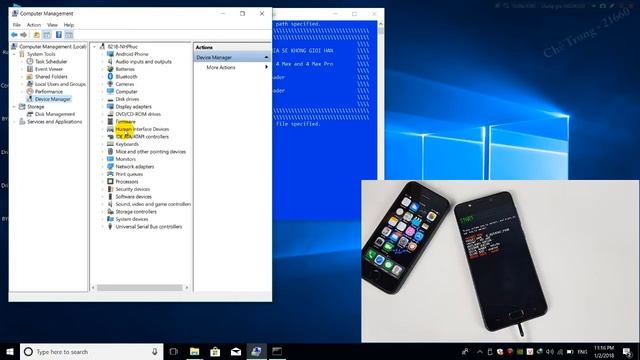Select the System devices category
640x360 pixels.
click(132, 219)
